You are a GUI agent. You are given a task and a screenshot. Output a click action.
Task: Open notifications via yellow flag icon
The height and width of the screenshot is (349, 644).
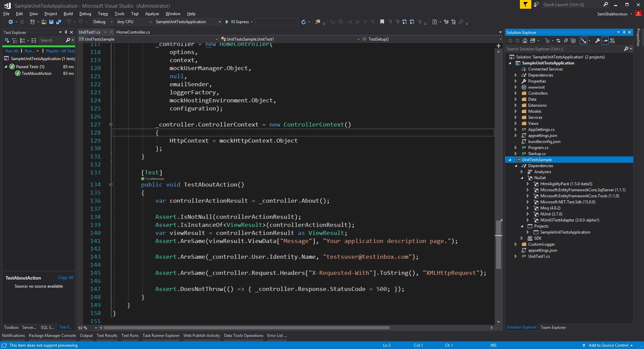[x=525, y=4]
